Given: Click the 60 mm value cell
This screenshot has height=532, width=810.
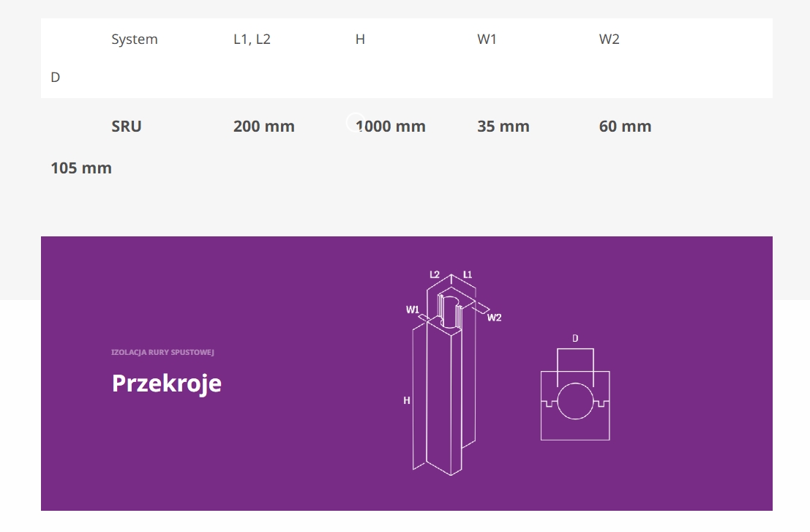Looking at the screenshot, I should point(625,126).
